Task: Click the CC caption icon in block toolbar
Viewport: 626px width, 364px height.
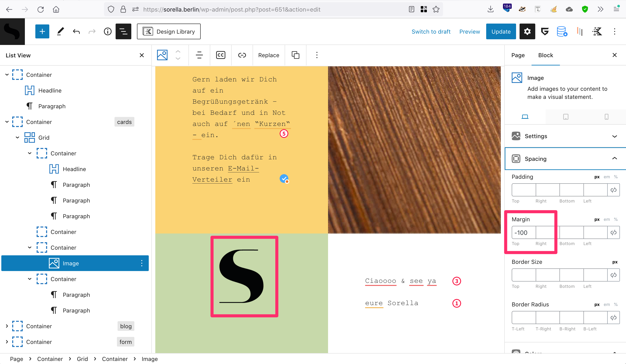Action: click(221, 55)
